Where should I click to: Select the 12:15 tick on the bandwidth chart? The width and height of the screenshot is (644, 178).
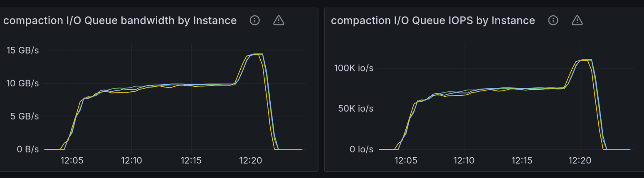[191, 160]
